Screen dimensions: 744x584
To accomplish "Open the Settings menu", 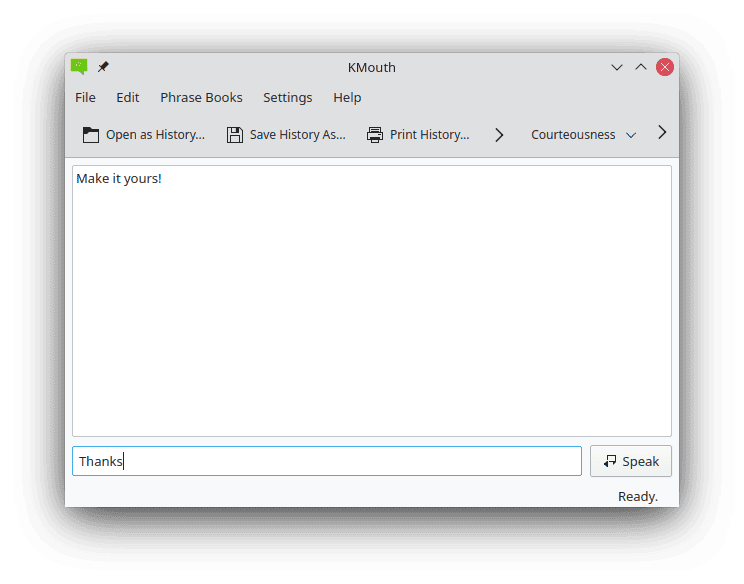I will click(x=288, y=97).
